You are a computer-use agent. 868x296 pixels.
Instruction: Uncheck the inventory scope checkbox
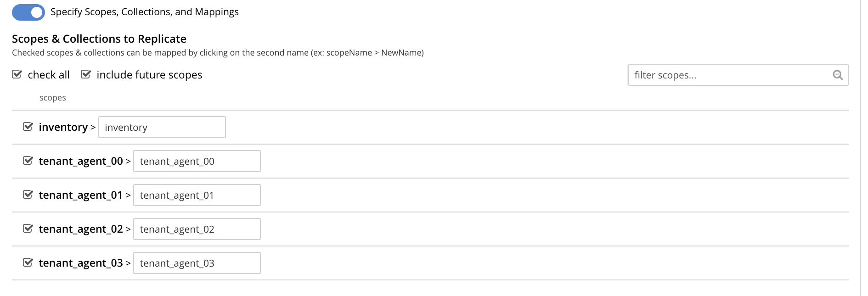[x=28, y=127]
